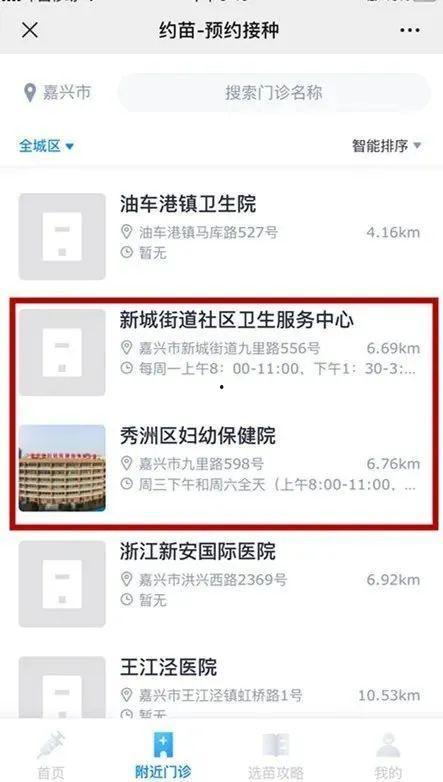Click the address pin icon for 嘉兴市九里路598号
Image resolution: width=443 pixels, height=782 pixels.
point(127,463)
